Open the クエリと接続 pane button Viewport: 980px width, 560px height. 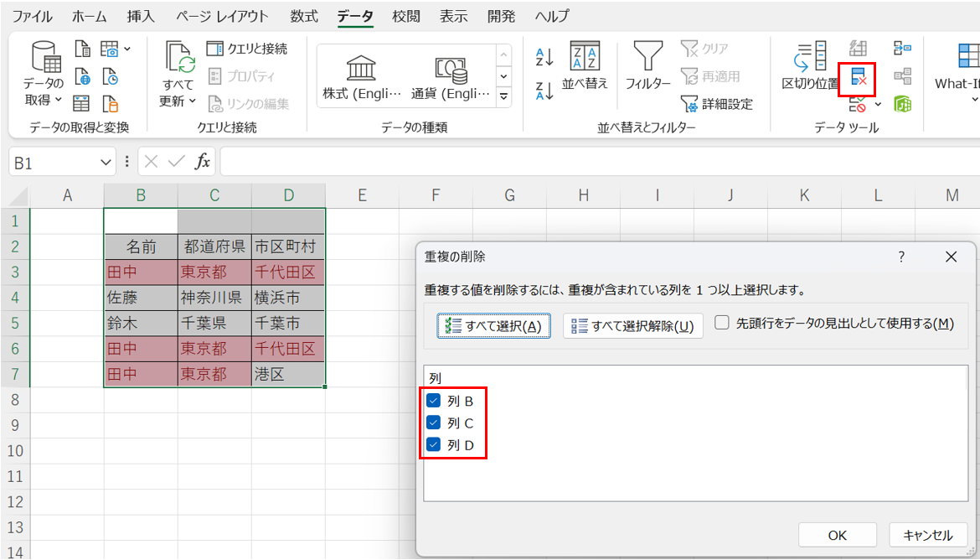coord(247,49)
